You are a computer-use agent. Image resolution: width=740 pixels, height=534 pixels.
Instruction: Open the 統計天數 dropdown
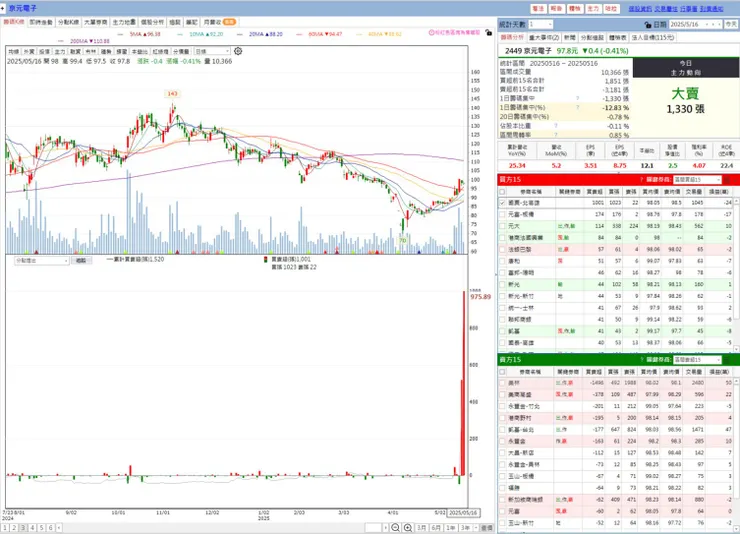[541, 25]
